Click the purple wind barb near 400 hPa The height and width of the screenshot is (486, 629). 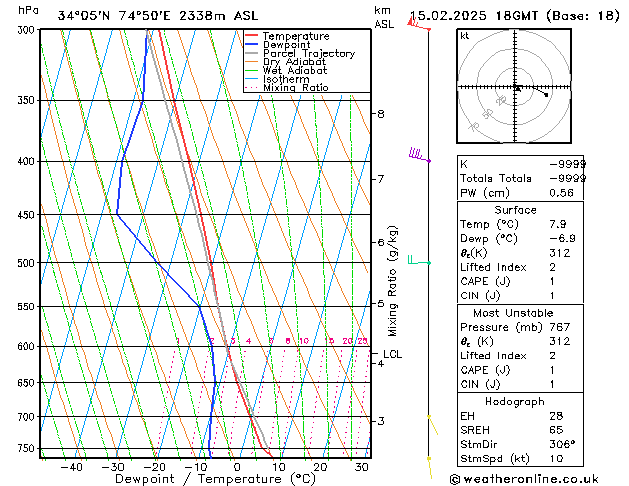[418, 155]
